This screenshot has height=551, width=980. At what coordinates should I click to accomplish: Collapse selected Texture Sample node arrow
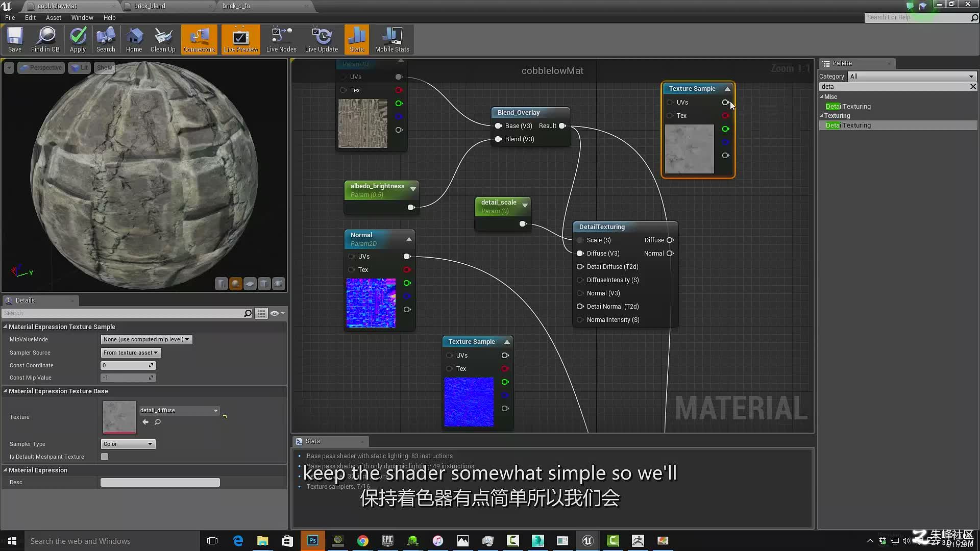click(727, 89)
